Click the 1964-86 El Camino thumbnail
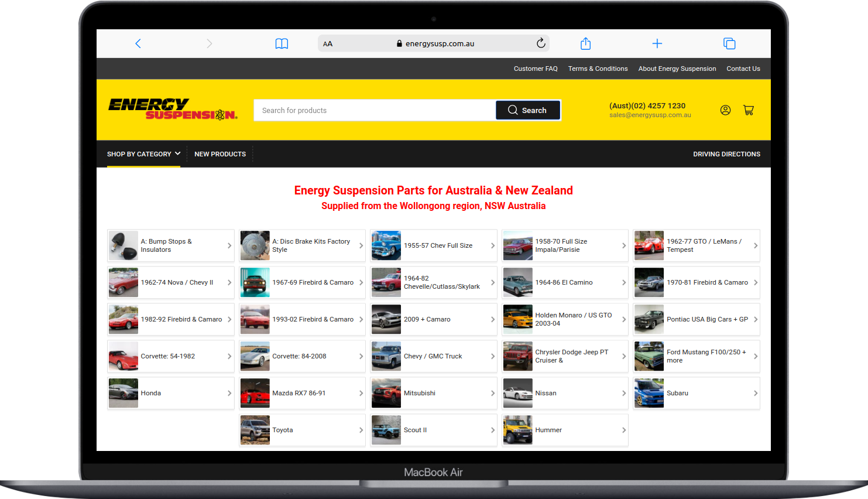Viewport: 868px width, 499px height. 518,282
